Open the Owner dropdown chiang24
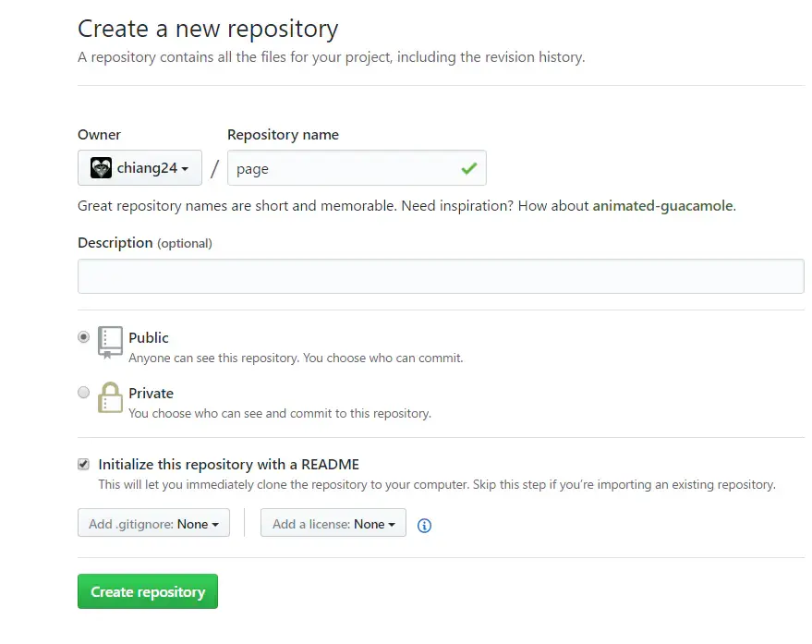812x644 pixels. (139, 168)
